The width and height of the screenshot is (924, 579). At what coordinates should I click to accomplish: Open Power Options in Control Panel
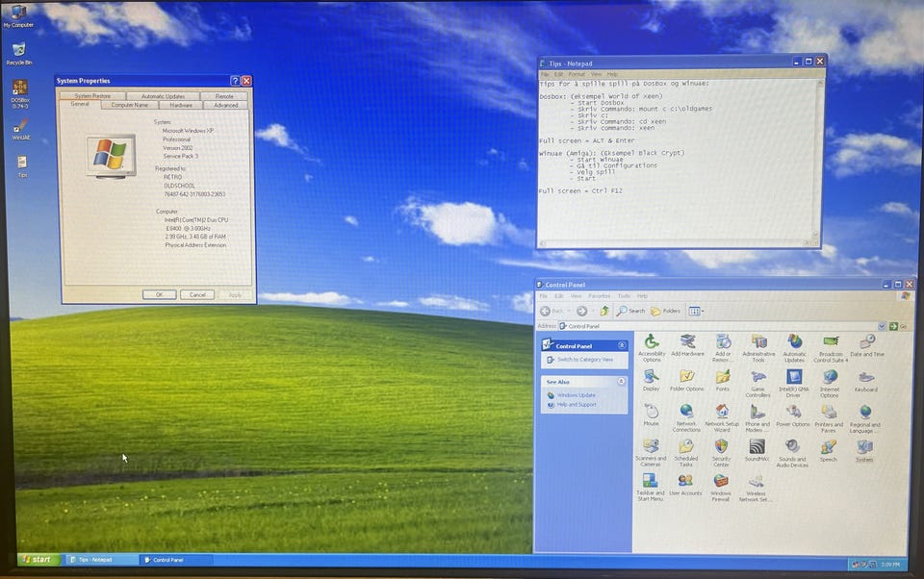click(793, 414)
